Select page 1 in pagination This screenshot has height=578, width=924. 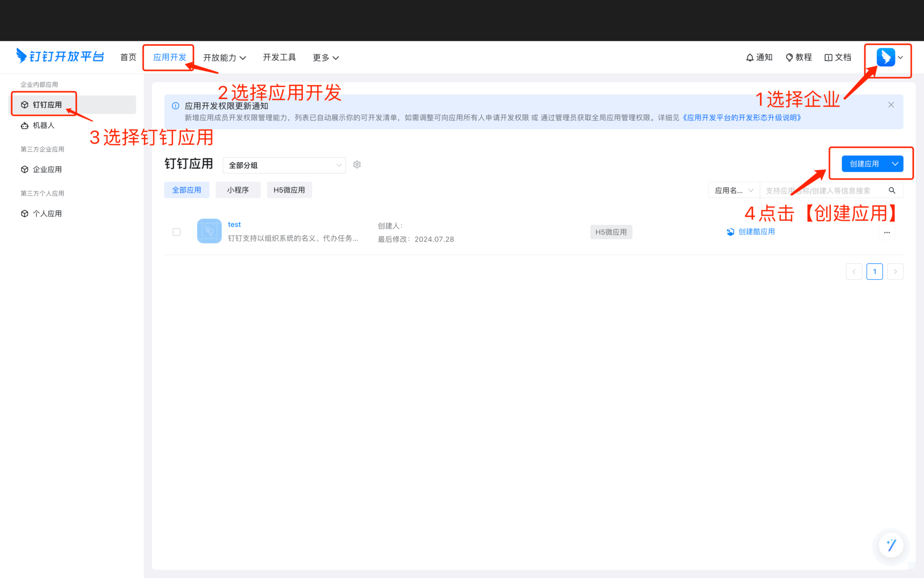(x=875, y=272)
